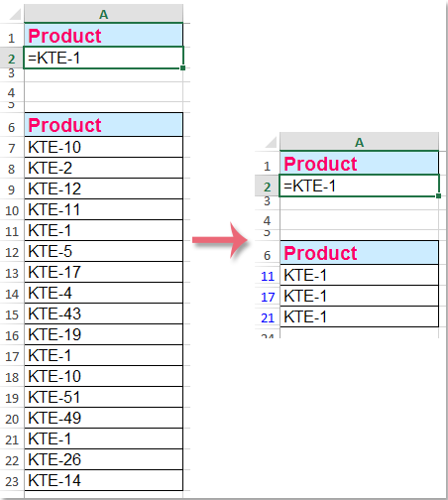Select column A header in right sheet
Screen dimensions: 448x500
coord(359,142)
